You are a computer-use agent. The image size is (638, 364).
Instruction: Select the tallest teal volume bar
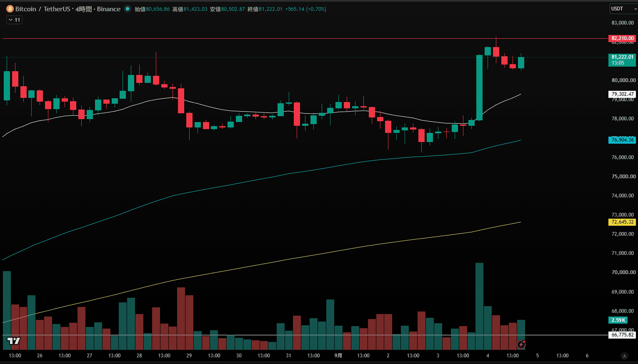pyautogui.click(x=480, y=306)
